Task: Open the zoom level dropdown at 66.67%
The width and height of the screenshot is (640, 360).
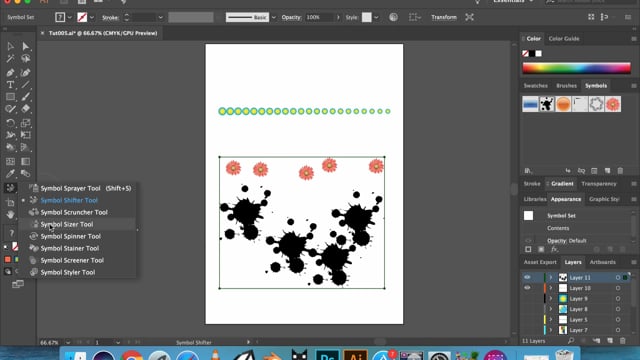Action: [x=68, y=342]
